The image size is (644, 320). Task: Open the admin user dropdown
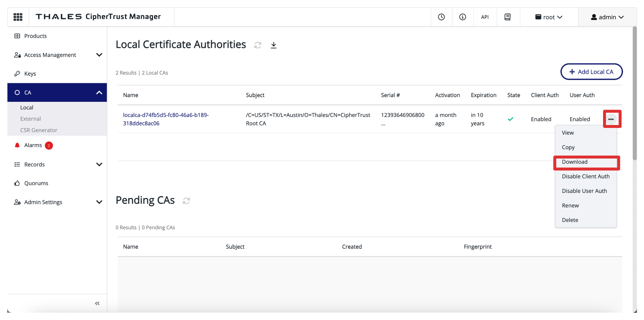[x=607, y=17]
